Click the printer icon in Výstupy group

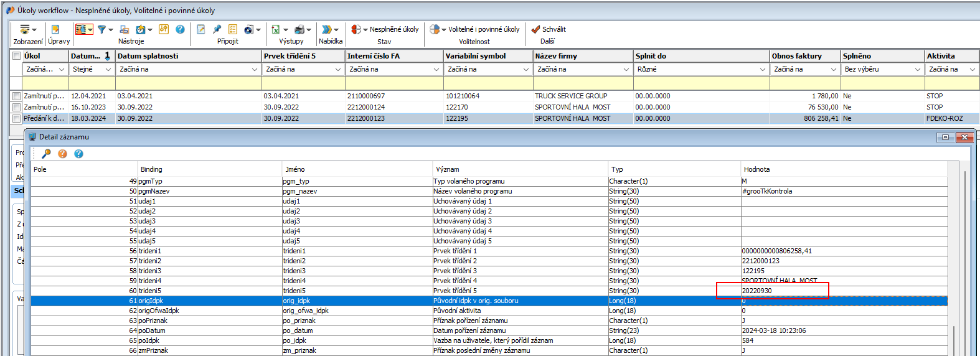[299, 29]
